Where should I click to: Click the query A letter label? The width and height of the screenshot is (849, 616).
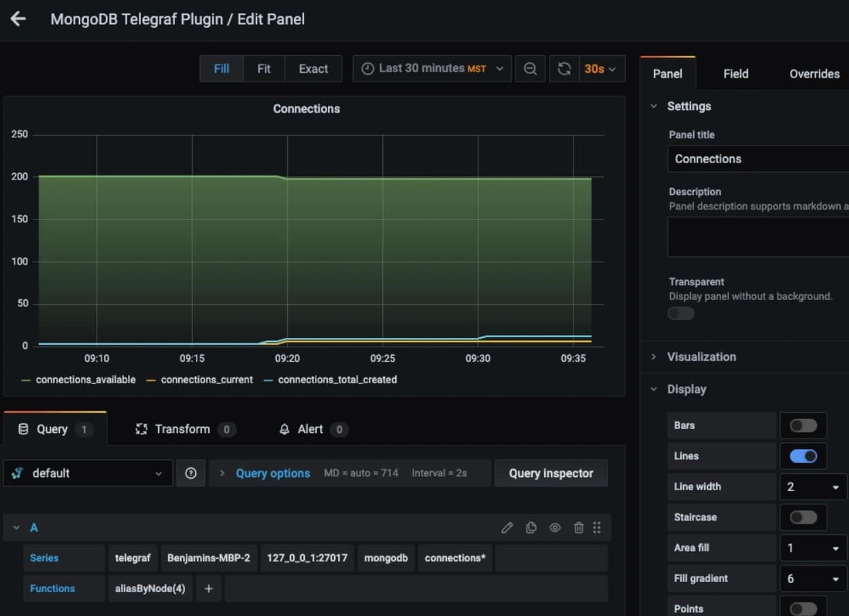(34, 528)
